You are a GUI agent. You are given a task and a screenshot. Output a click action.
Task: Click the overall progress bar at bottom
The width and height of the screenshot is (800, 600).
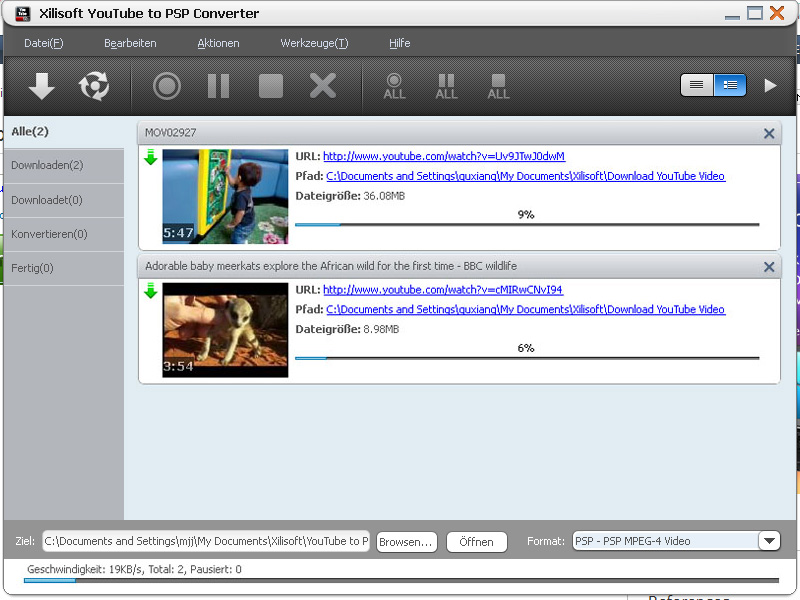[x=401, y=580]
